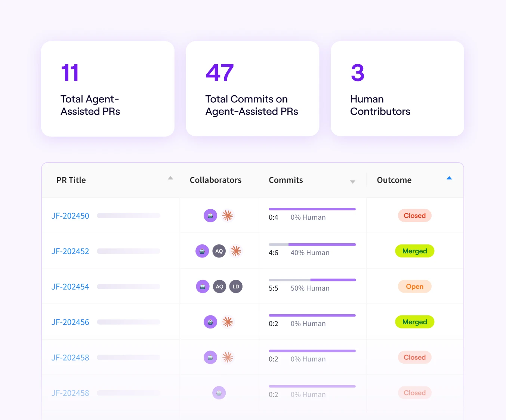Click the orange starburst icon in JF-202452 row
Screen dimensions: 506x420
coord(236,251)
